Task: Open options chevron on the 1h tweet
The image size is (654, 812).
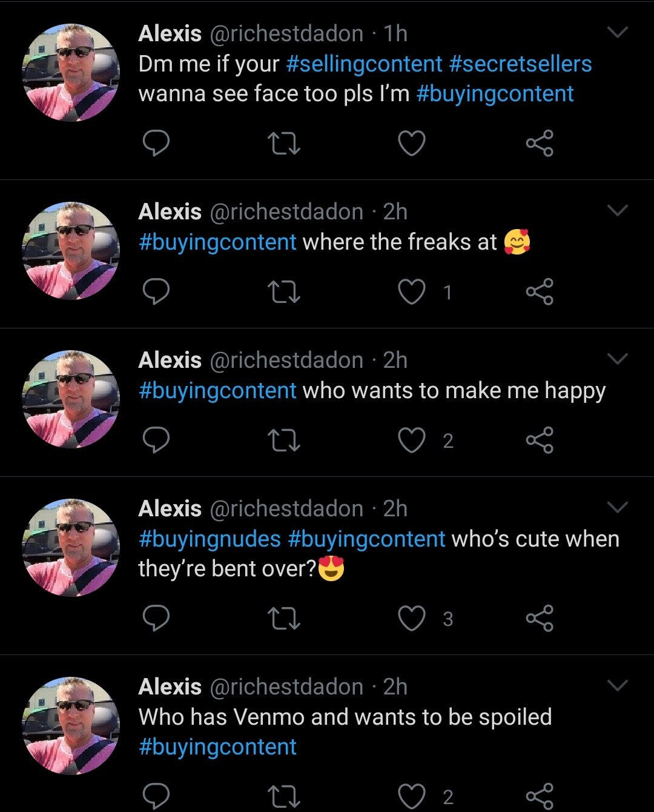Action: 617,32
